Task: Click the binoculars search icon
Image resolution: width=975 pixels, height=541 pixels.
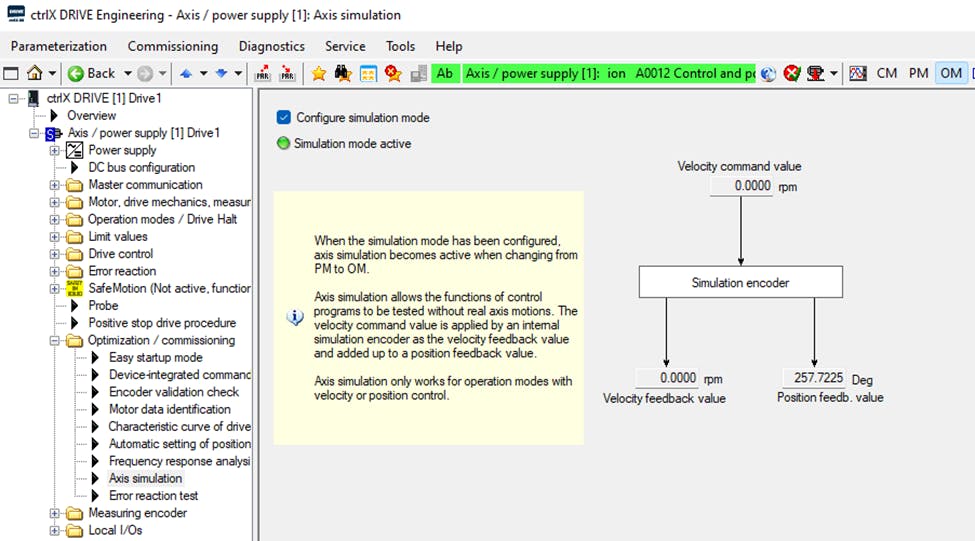Action: tap(343, 73)
